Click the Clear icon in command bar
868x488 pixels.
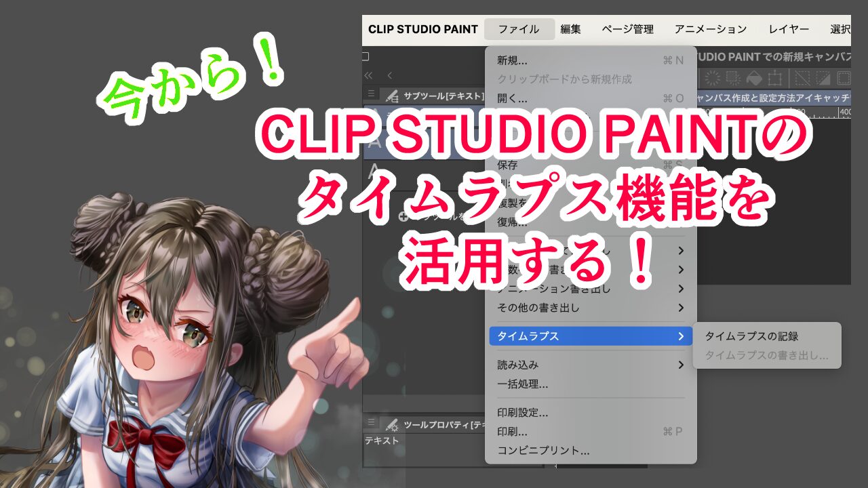pos(713,78)
